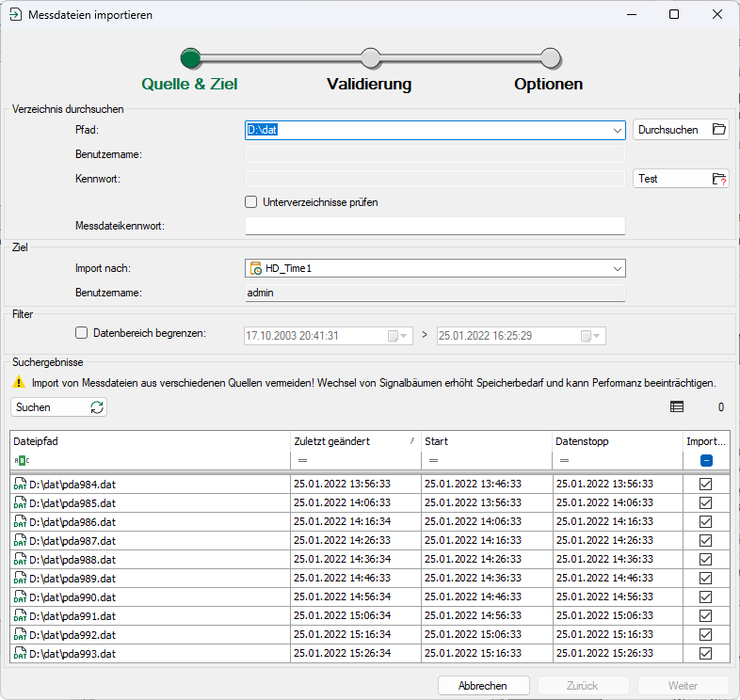Image resolution: width=740 pixels, height=700 pixels.
Task: Enable Unterverzeichnisse prüfen checkbox
Action: pos(251,201)
